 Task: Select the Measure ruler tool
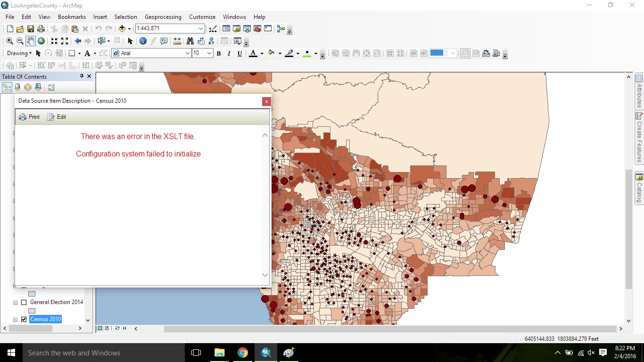pos(177,41)
